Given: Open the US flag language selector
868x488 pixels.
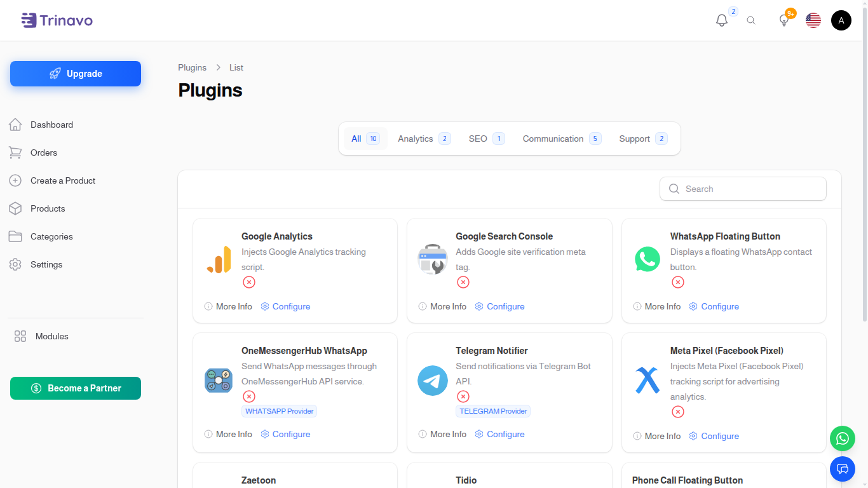Looking at the screenshot, I should point(813,20).
